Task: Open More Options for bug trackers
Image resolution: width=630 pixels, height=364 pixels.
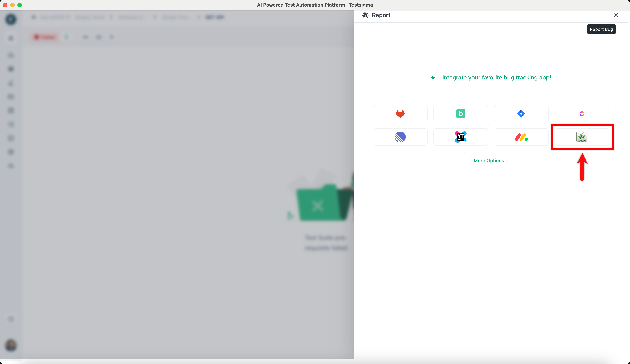Action: click(x=491, y=160)
